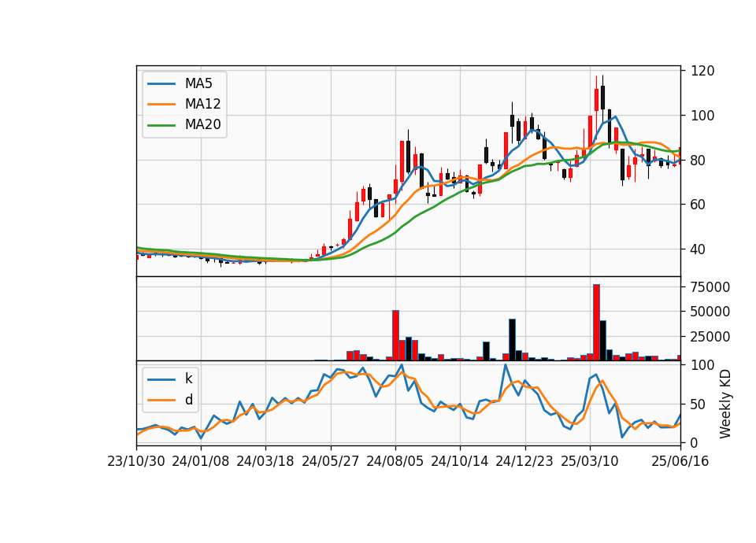Screen dimensions: 756x543
Task: Click the 23/10/30 date axis label
Action: (136, 462)
